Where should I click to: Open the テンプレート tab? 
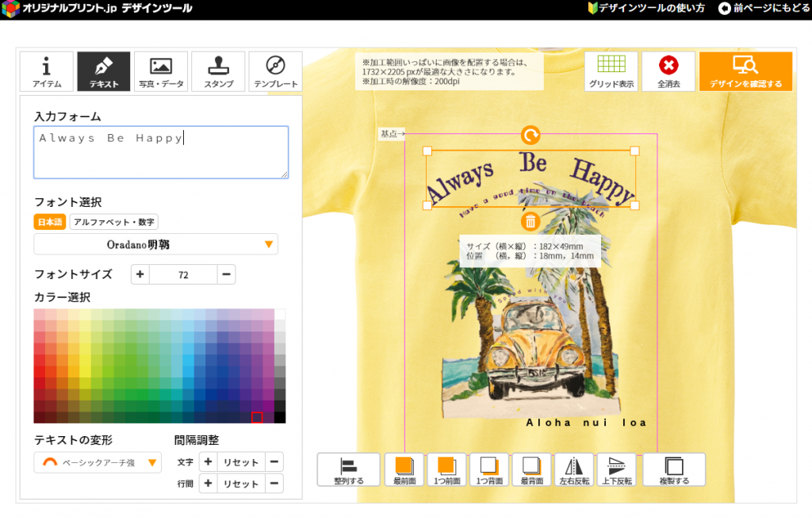coord(275,71)
